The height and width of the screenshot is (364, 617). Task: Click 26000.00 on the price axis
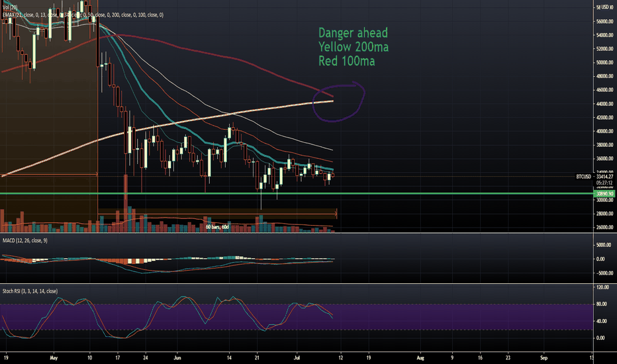point(604,228)
